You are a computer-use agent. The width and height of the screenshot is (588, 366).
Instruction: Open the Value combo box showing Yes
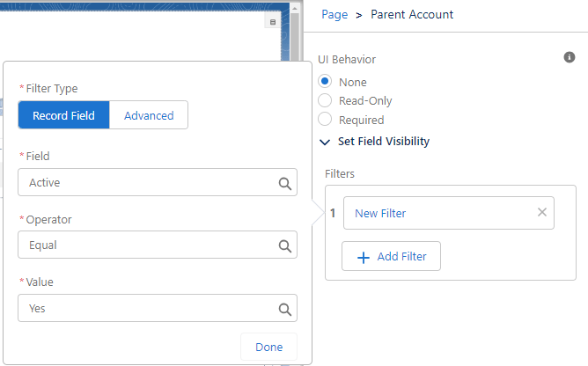[x=145, y=309]
